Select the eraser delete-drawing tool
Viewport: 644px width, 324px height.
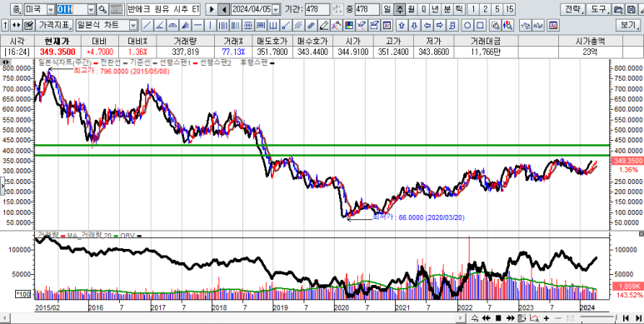click(362, 26)
